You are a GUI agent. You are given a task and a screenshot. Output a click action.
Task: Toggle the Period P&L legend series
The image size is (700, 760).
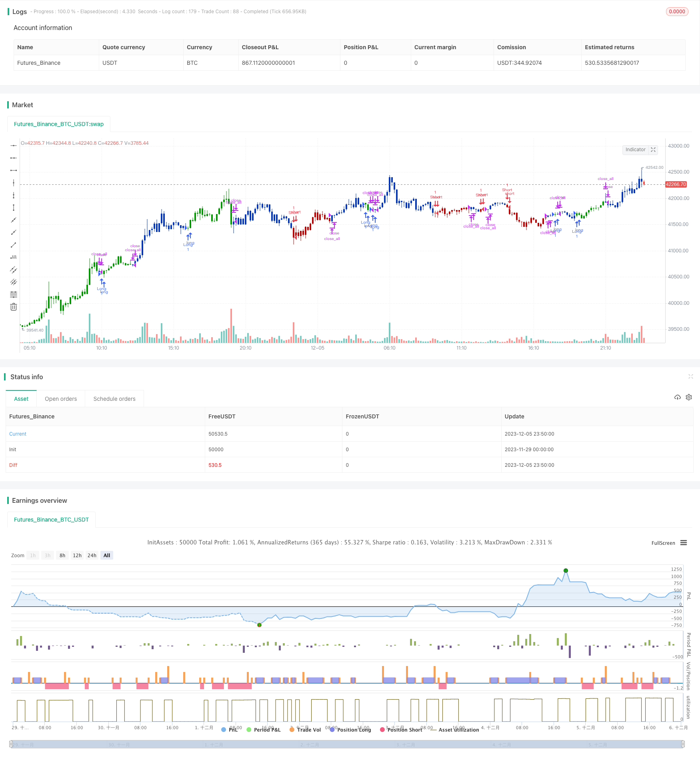pos(264,730)
